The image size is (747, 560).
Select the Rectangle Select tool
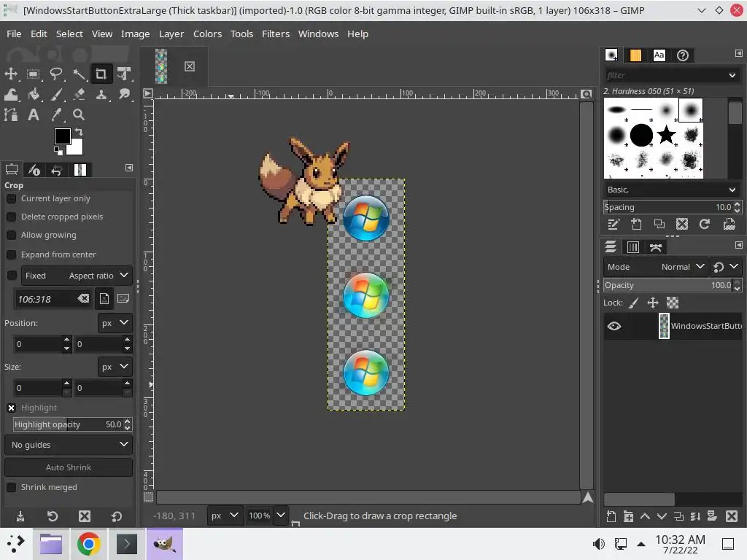(34, 74)
